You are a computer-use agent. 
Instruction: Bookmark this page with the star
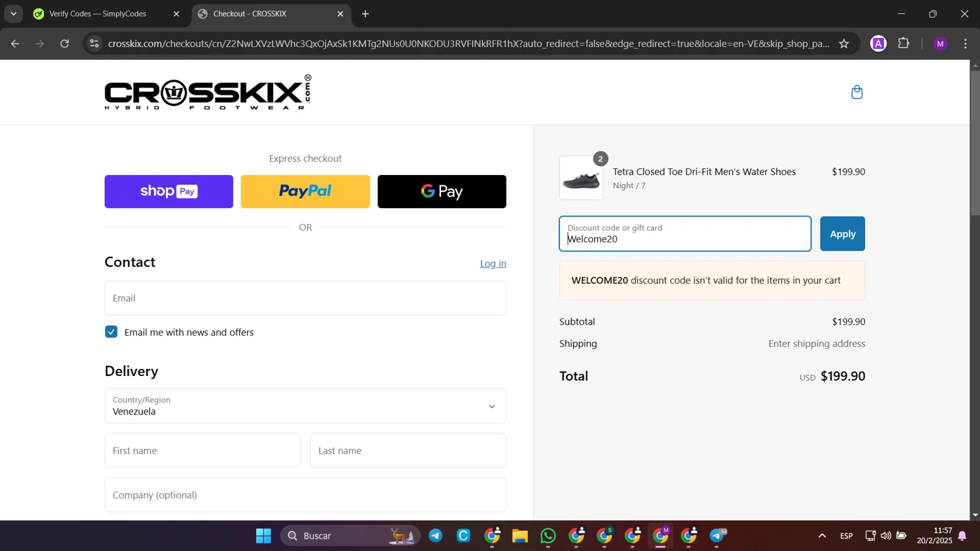(x=844, y=44)
